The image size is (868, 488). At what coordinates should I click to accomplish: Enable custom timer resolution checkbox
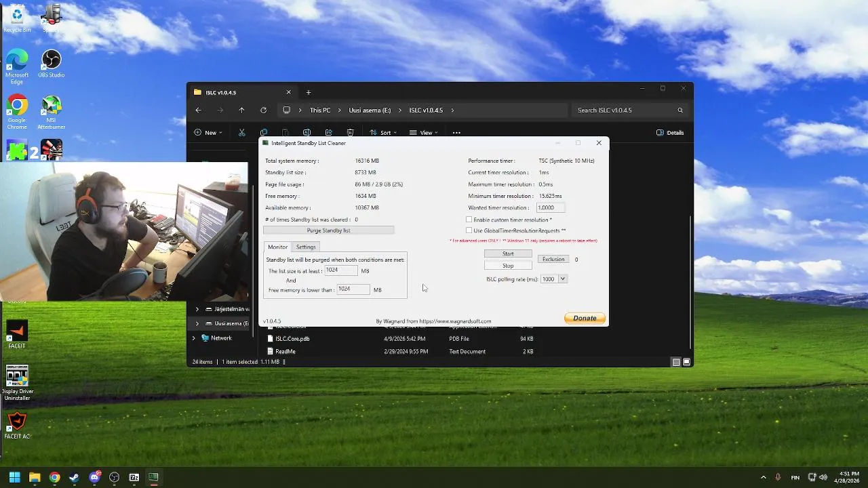pos(469,220)
